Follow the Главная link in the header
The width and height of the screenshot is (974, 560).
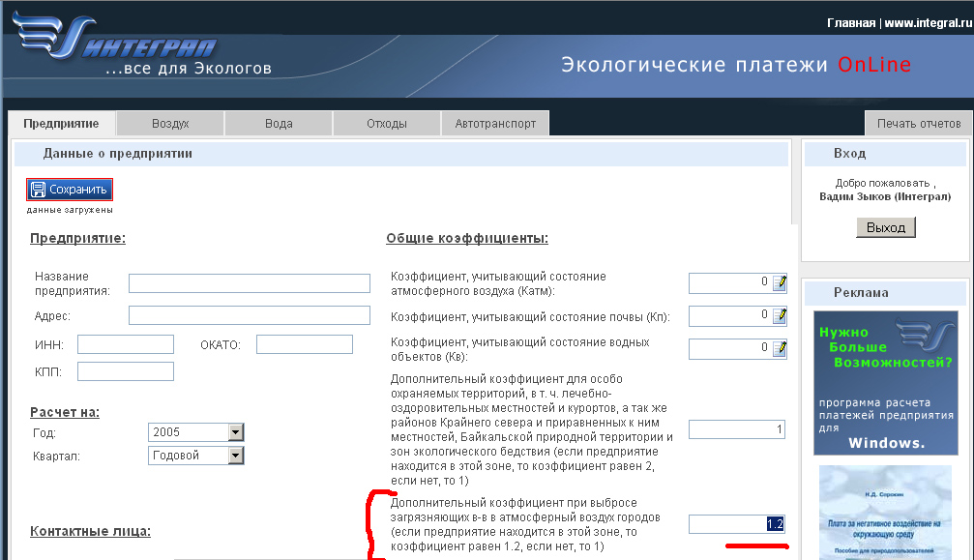click(x=850, y=22)
